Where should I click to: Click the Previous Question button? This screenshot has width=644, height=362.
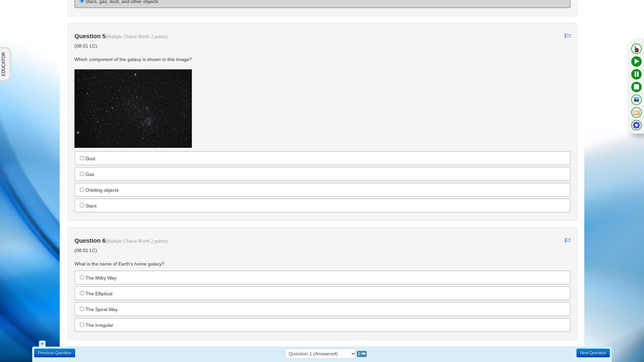54,353
